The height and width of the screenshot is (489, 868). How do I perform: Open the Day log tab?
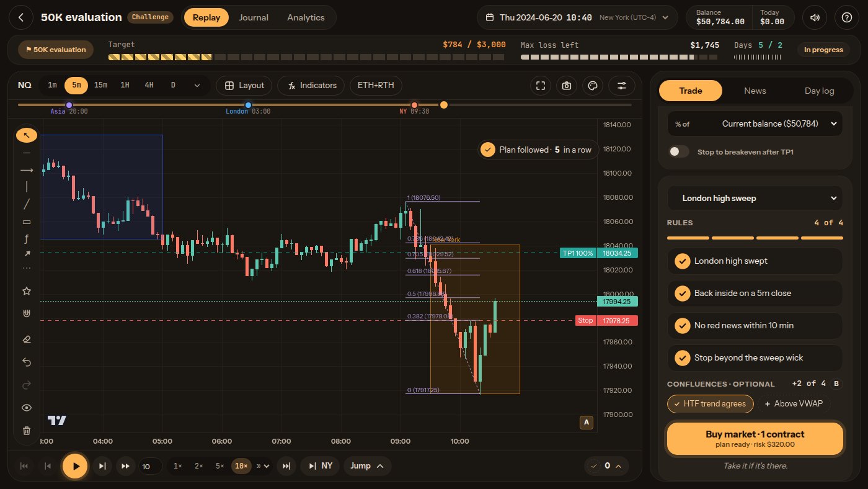pos(820,91)
